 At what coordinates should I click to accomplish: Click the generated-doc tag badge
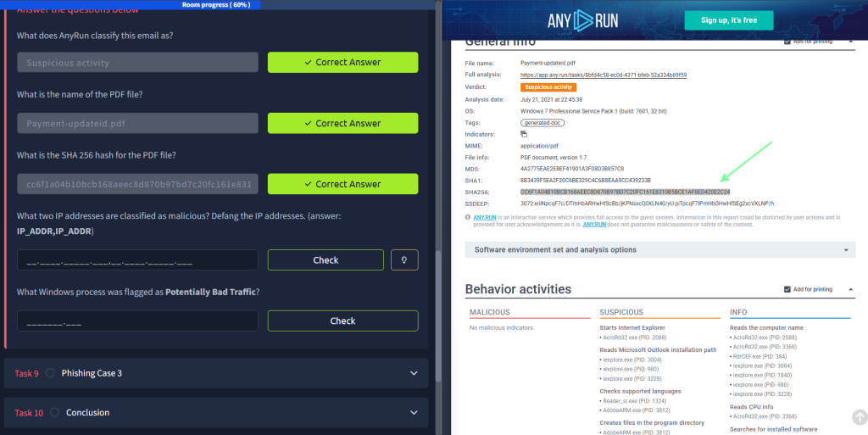[x=542, y=123]
